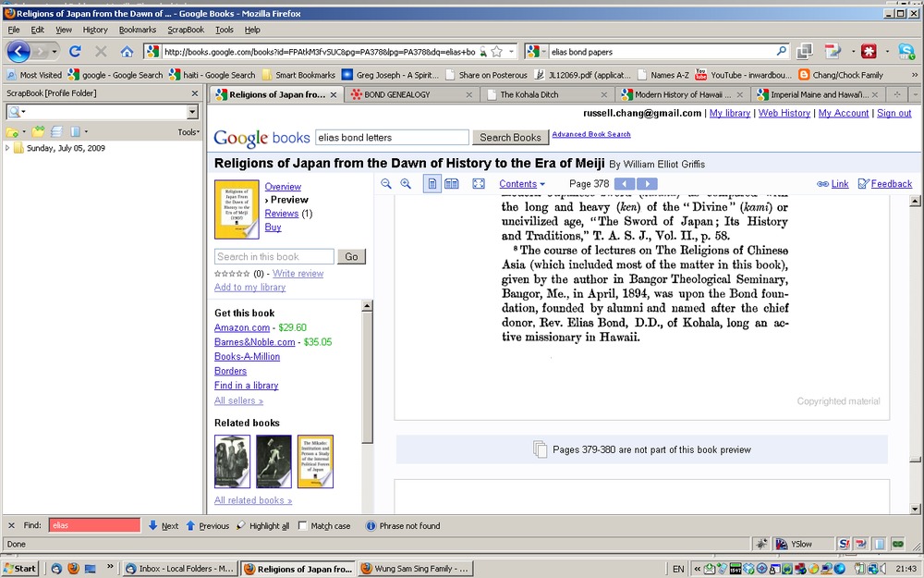
Task: Click the Sign out link
Action: pyautogui.click(x=894, y=113)
